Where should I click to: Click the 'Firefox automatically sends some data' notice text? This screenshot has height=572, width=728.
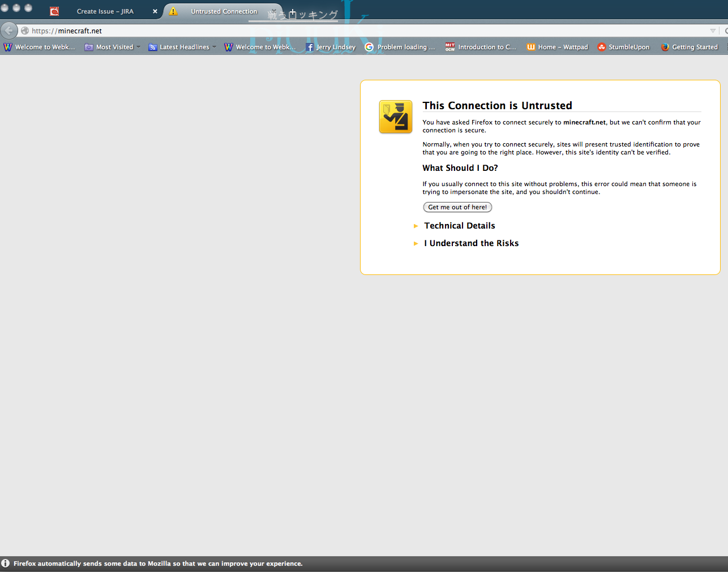coord(158,564)
